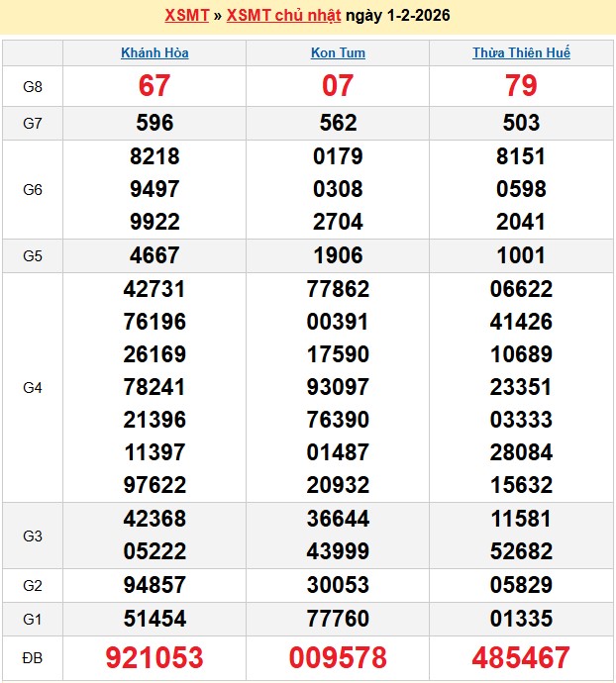Select Kon Tum special prize 009578
The height and width of the screenshot is (683, 616).
[x=338, y=657]
